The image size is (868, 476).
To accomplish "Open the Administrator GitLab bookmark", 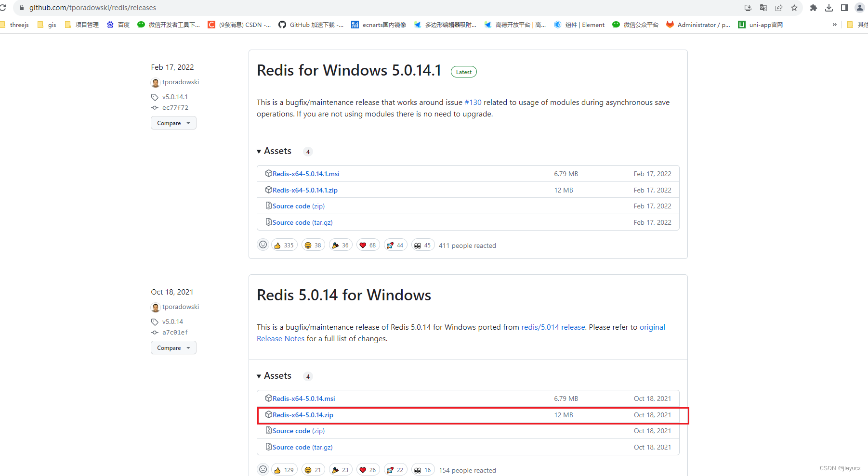I will [x=698, y=25].
